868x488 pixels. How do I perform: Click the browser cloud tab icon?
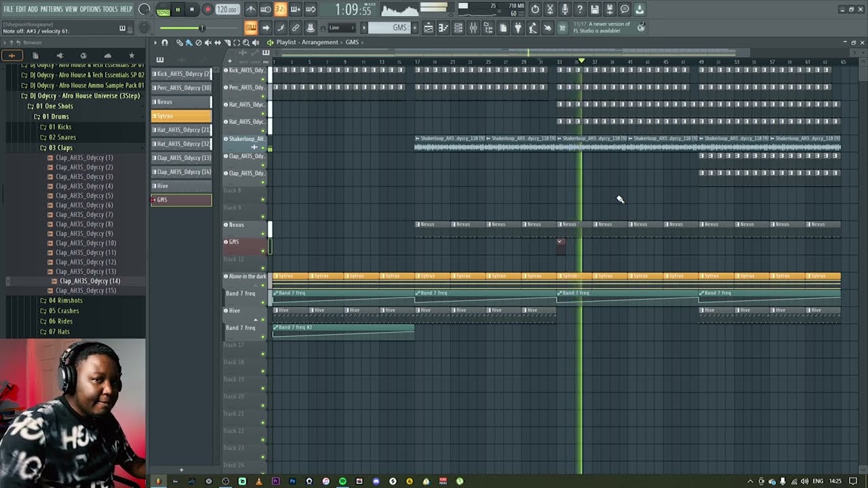[107, 56]
